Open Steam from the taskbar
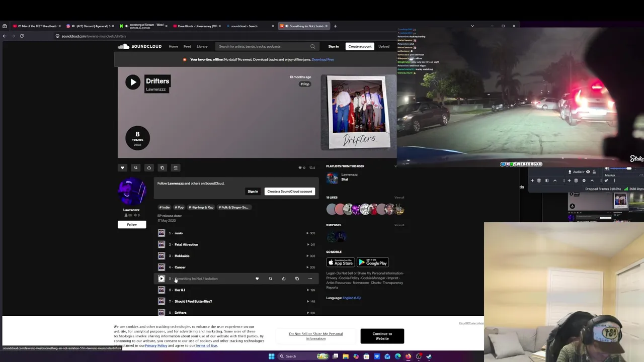The height and width of the screenshot is (362, 644). pos(429,356)
